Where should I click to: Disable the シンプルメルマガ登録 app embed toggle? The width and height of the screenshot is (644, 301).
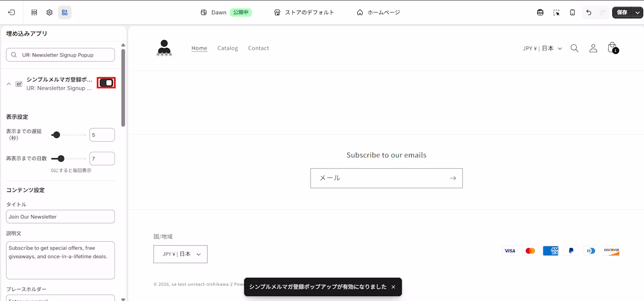(106, 82)
